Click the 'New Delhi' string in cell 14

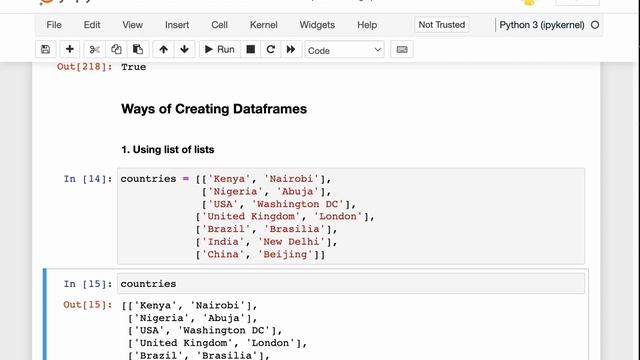tap(291, 242)
